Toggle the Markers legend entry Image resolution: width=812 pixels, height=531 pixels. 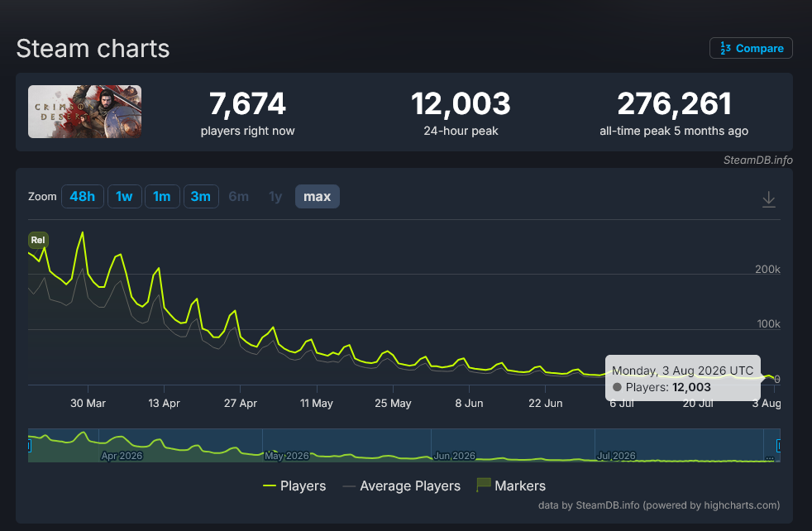(511, 486)
